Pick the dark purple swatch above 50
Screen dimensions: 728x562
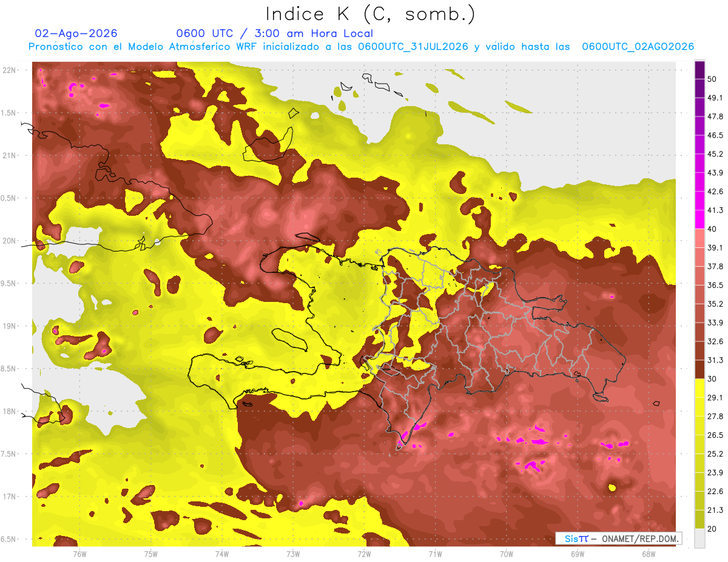[x=699, y=70]
